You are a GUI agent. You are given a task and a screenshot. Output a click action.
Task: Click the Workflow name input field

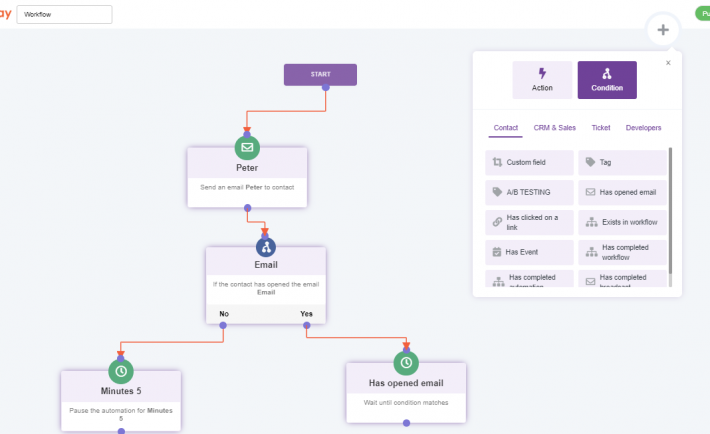coord(65,15)
